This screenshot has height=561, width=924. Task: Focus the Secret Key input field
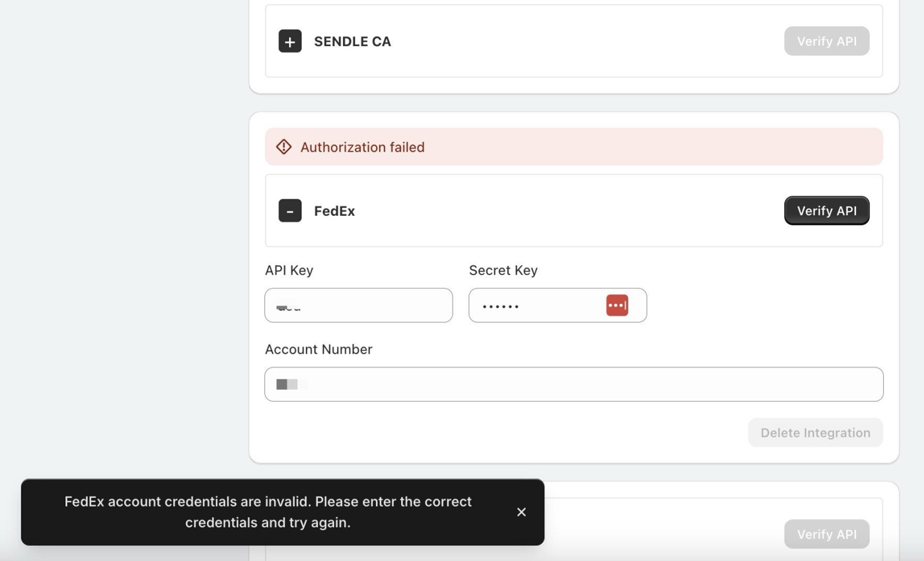[558, 305]
